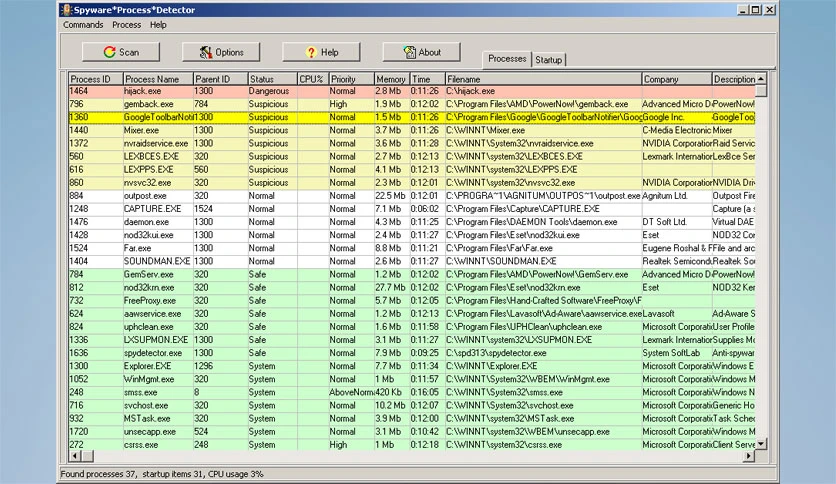Select the dangerous hijack.exe process row
Viewport: 836px width, 484px height.
click(412, 91)
